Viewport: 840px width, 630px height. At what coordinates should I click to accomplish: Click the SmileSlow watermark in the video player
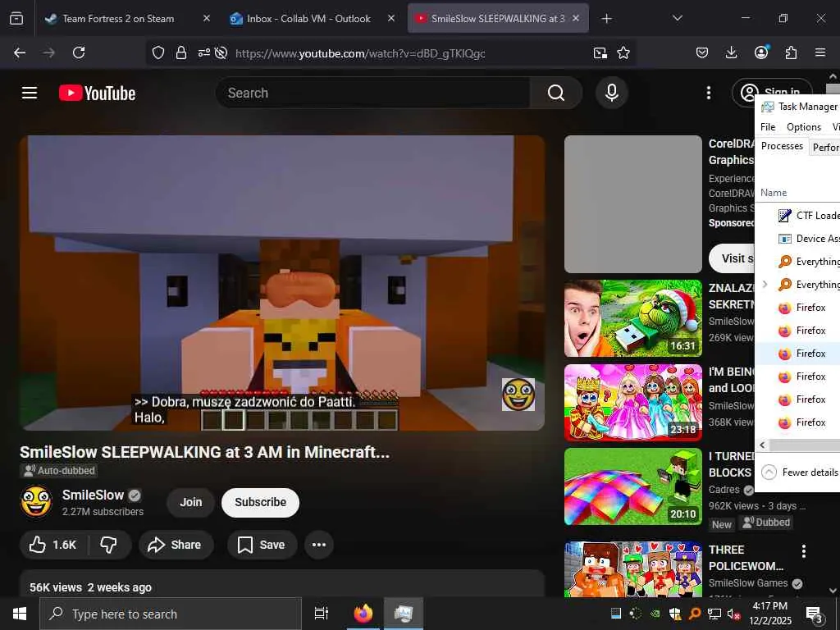click(518, 395)
